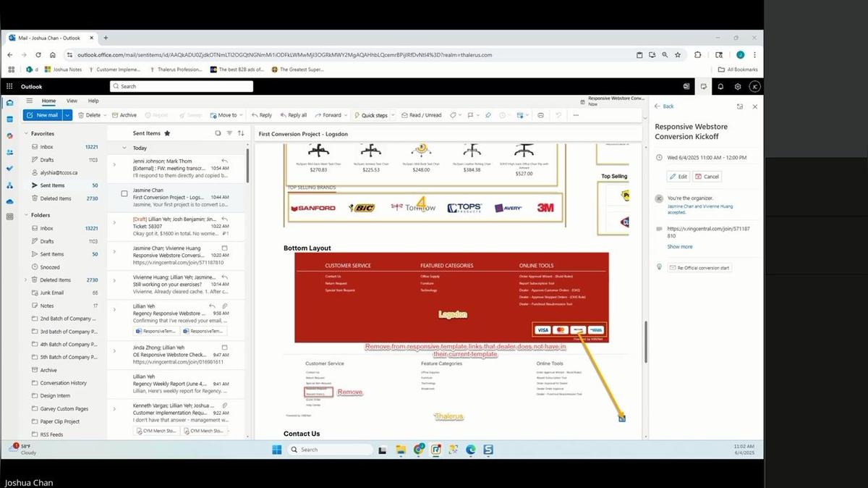Open the Help ribbon tab
This screenshot has height=488, width=868.
tap(93, 101)
